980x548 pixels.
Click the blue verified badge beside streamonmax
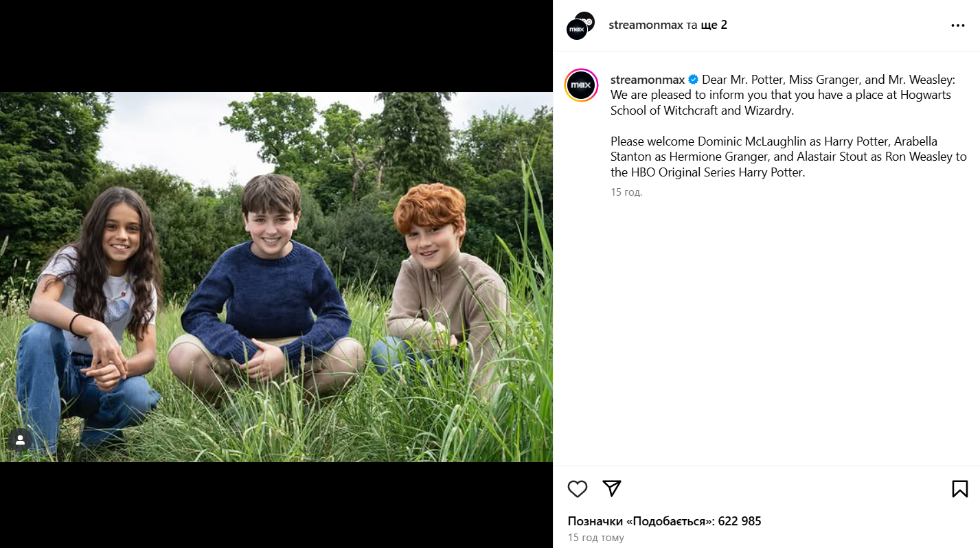point(694,80)
